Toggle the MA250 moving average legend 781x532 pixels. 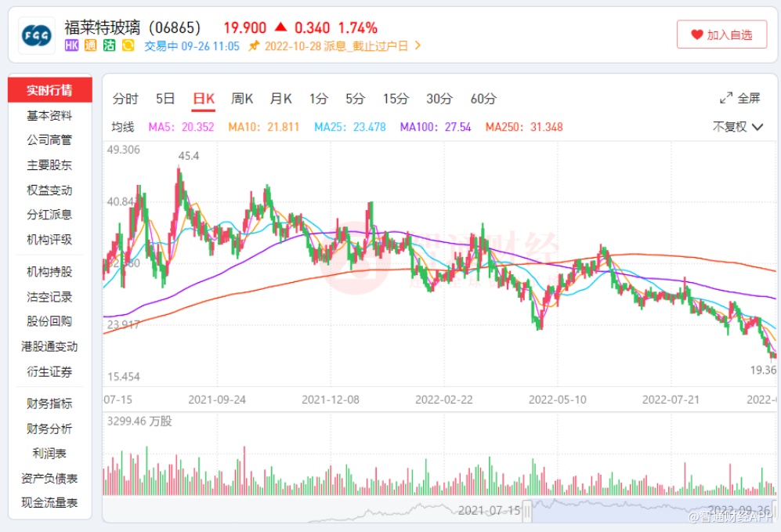(523, 127)
